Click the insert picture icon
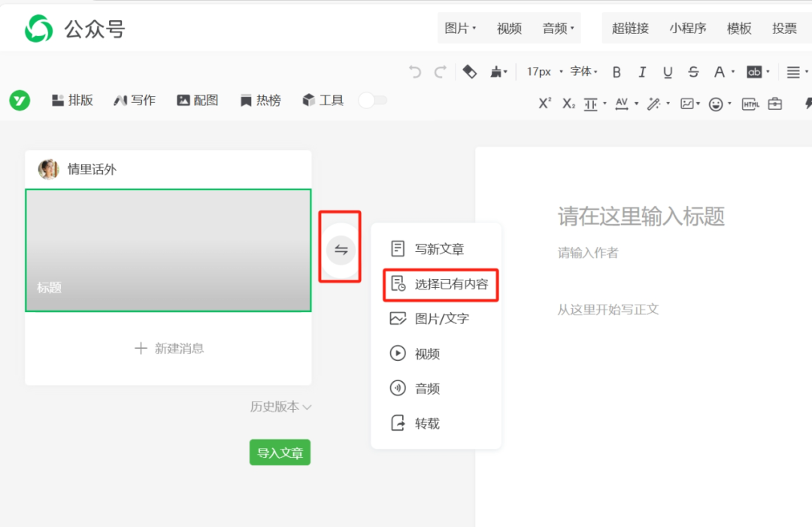The width and height of the screenshot is (812, 527). (686, 104)
